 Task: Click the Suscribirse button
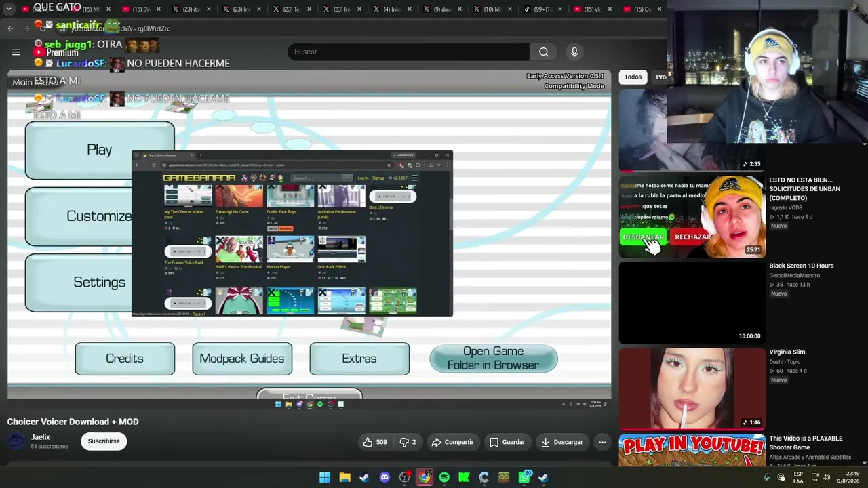click(x=104, y=441)
